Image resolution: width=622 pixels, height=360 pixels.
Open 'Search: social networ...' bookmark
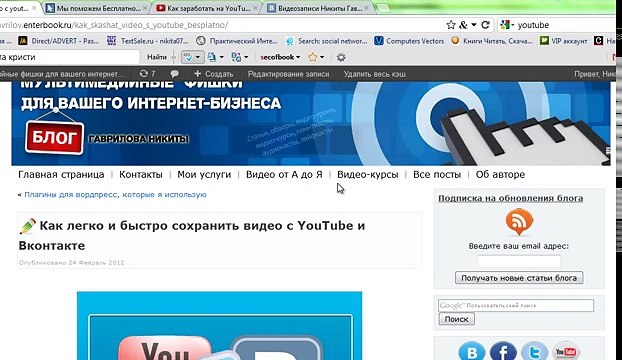point(326,41)
